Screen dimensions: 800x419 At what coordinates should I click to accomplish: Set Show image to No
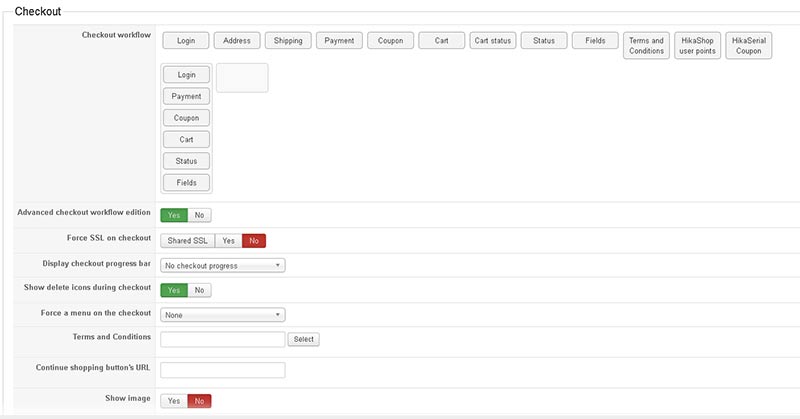coord(199,401)
